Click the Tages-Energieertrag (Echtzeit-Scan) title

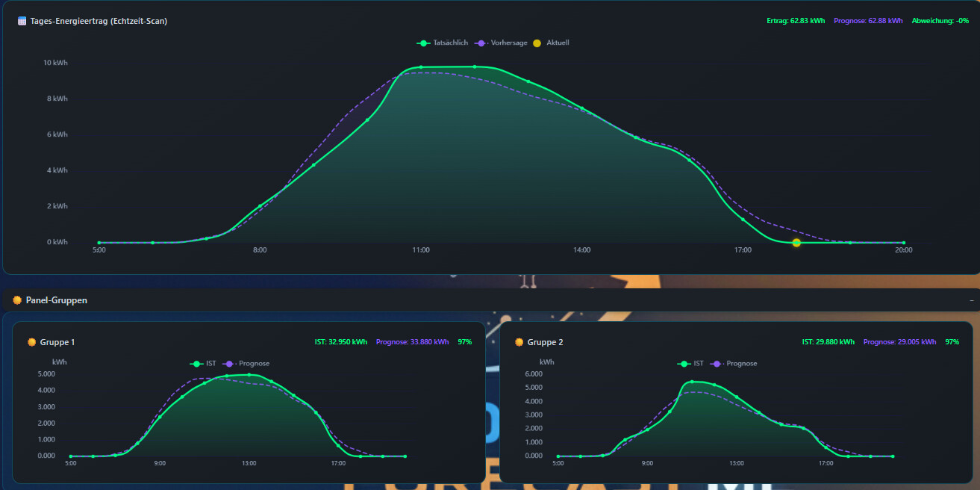99,21
